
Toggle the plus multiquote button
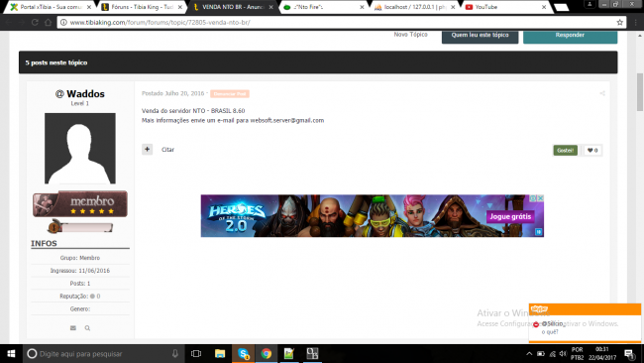(147, 149)
